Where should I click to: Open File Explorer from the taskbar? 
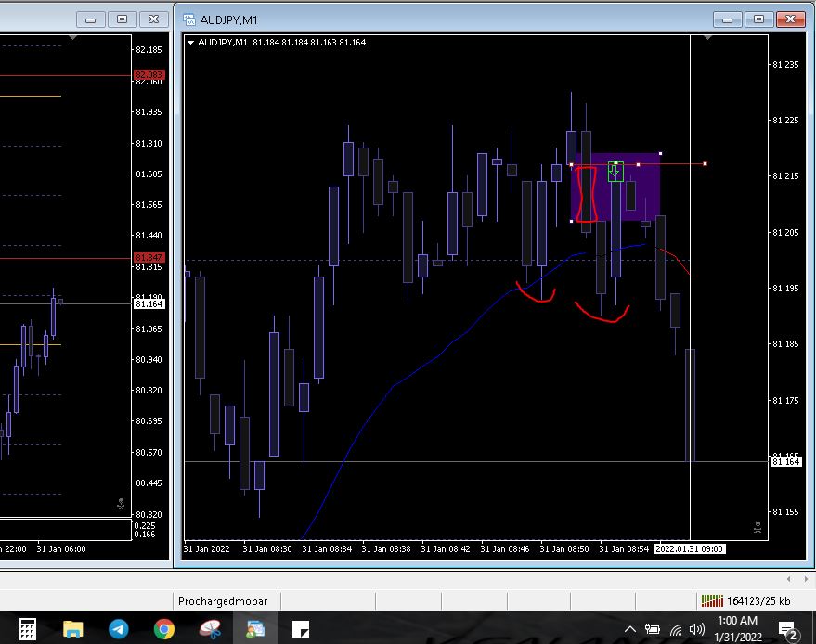pyautogui.click(x=72, y=629)
